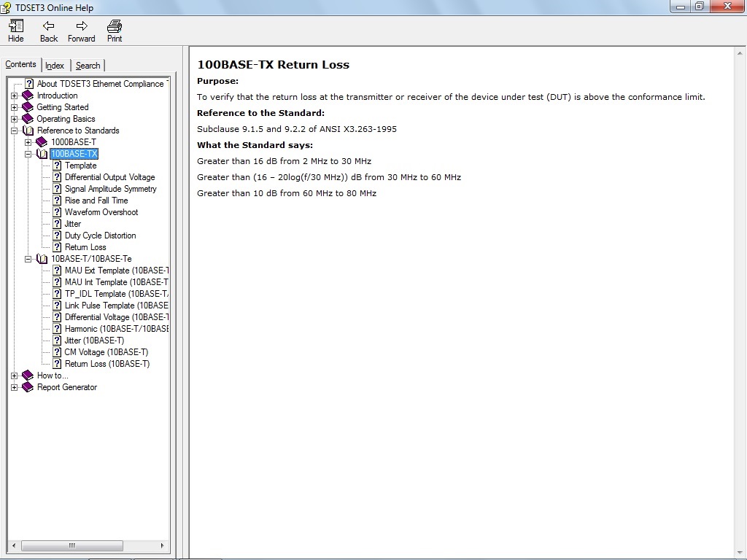The width and height of the screenshot is (747, 560).
Task: Open Template topic under 100BASE-TX
Action: tap(80, 166)
